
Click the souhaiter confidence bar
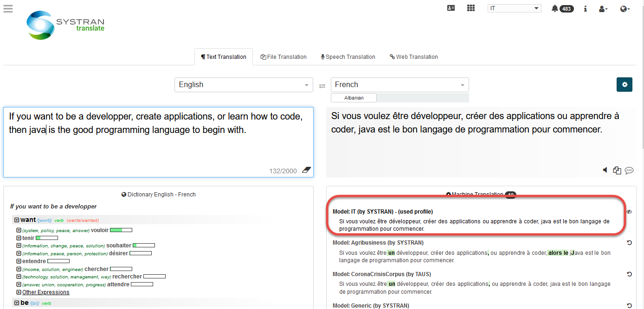pos(144,245)
